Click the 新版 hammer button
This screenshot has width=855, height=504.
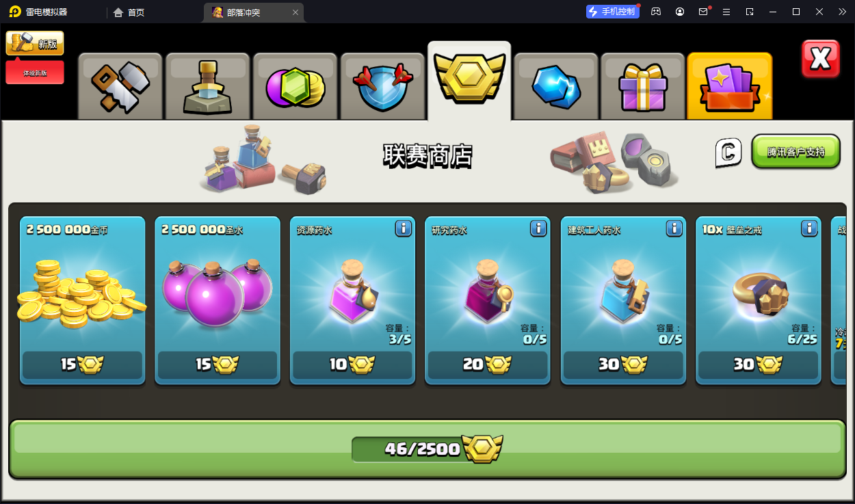35,43
